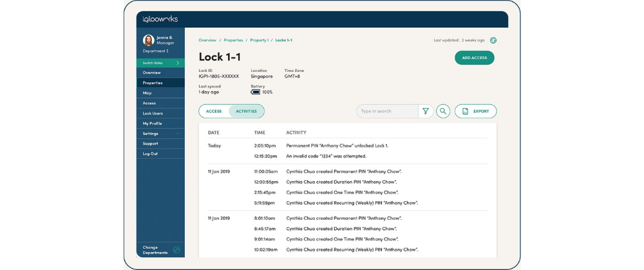Click the Today date cell

click(214, 145)
